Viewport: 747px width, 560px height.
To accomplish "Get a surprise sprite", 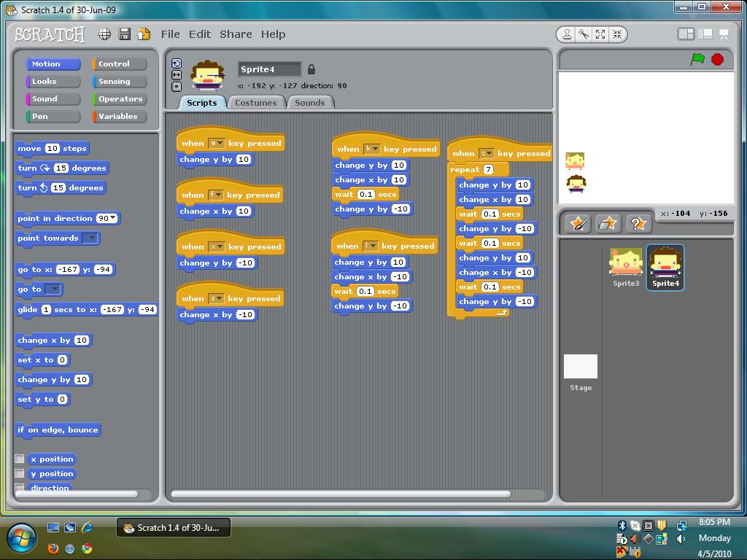I will pyautogui.click(x=638, y=223).
